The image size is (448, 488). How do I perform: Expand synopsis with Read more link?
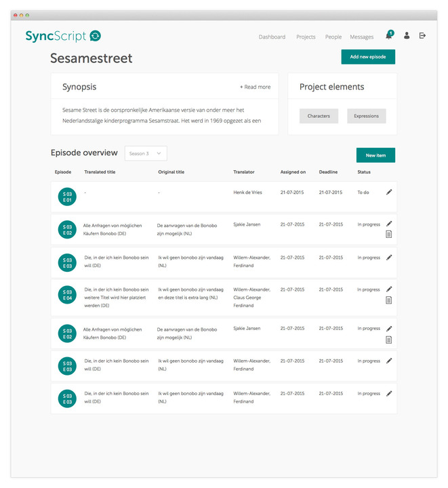coord(255,87)
